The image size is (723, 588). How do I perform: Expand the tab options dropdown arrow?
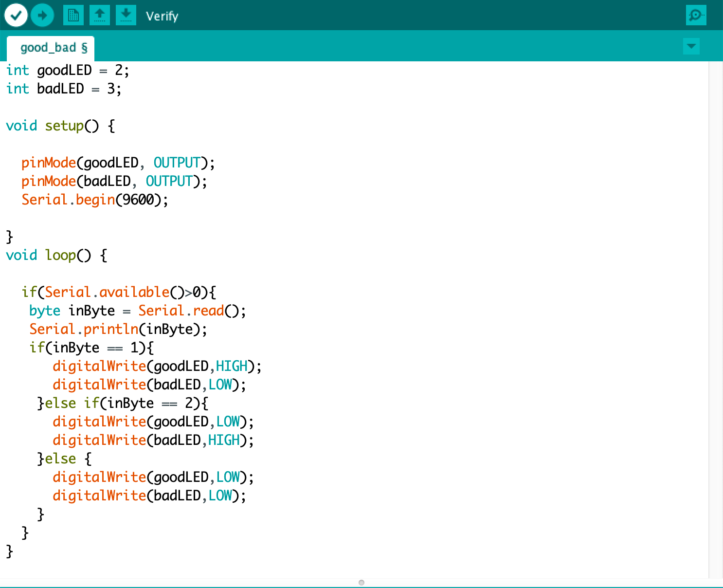click(x=691, y=46)
